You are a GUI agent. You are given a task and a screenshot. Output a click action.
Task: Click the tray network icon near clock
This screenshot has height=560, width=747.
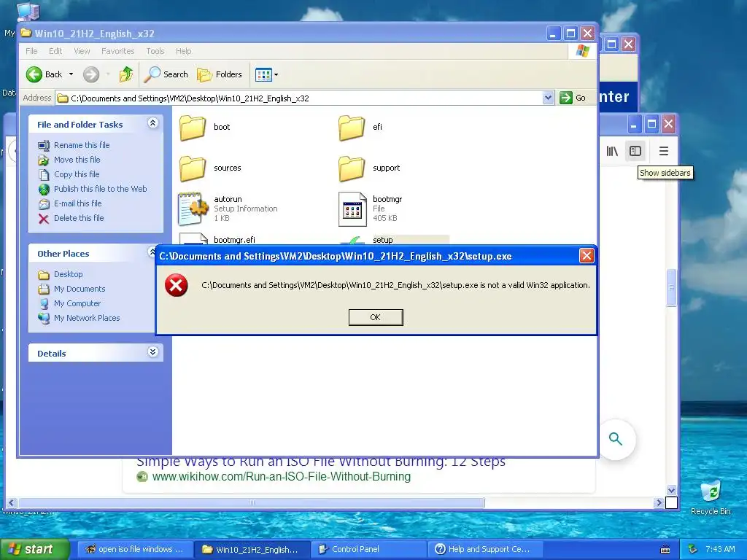(x=693, y=550)
